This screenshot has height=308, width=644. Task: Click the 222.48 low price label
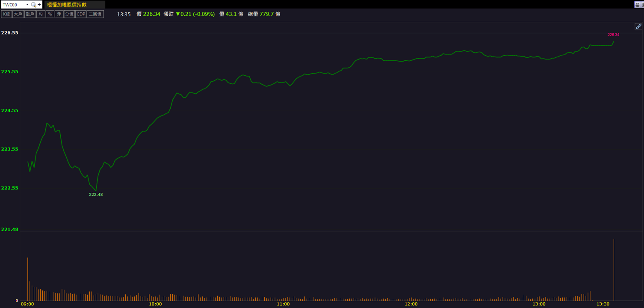point(96,195)
